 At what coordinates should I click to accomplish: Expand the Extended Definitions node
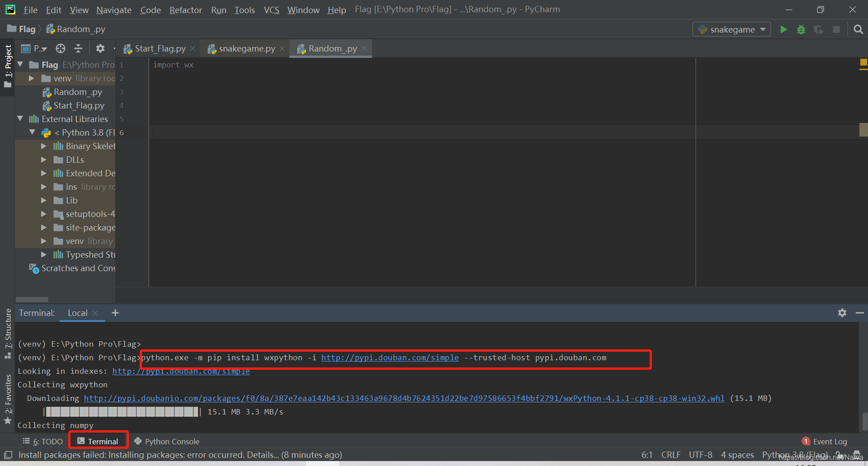pos(44,173)
